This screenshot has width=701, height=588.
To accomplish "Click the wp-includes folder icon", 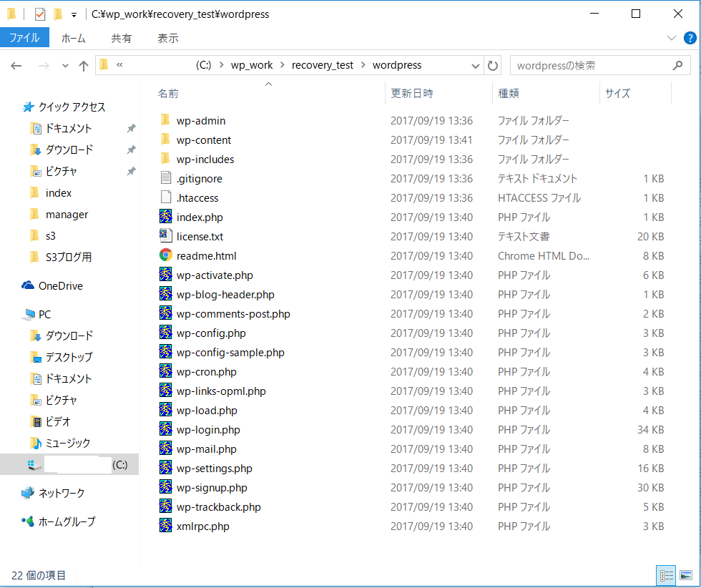I will coord(165,158).
